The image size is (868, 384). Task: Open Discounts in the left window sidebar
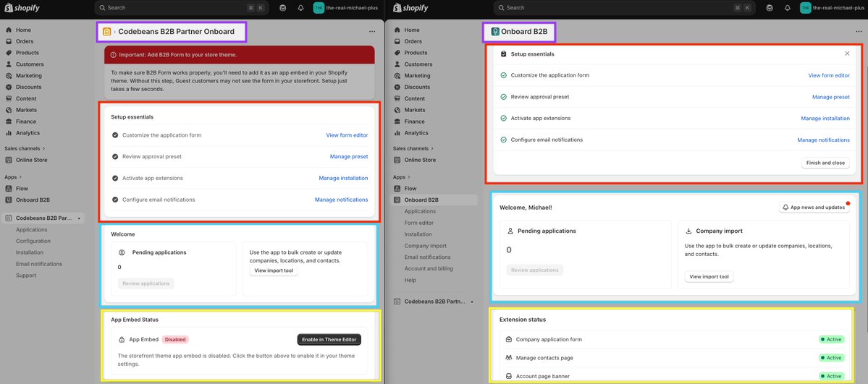(28, 87)
